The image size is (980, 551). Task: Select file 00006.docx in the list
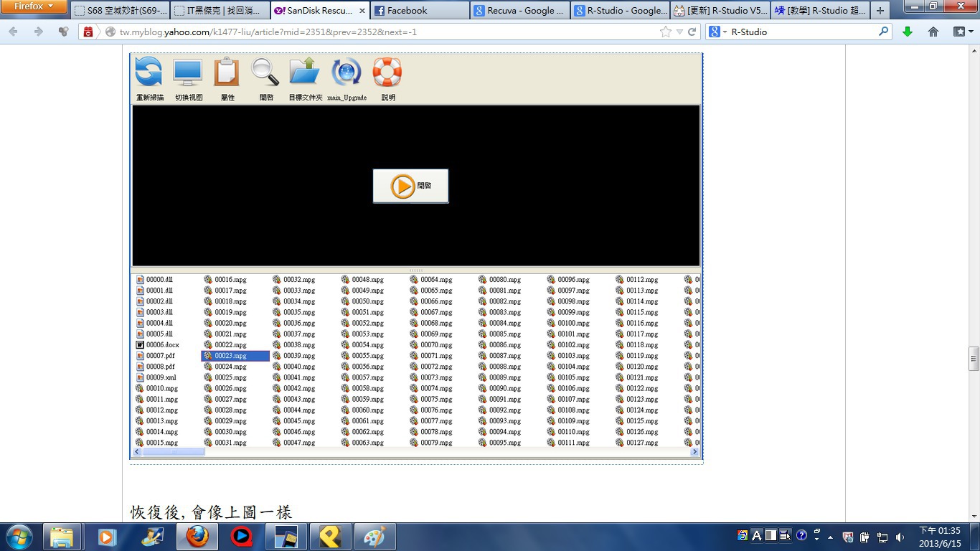pyautogui.click(x=158, y=345)
